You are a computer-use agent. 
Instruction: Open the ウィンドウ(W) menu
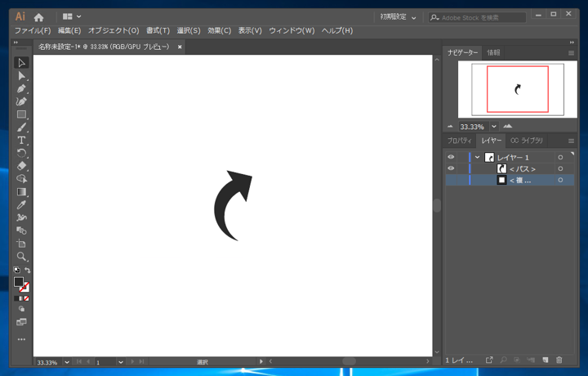point(292,31)
